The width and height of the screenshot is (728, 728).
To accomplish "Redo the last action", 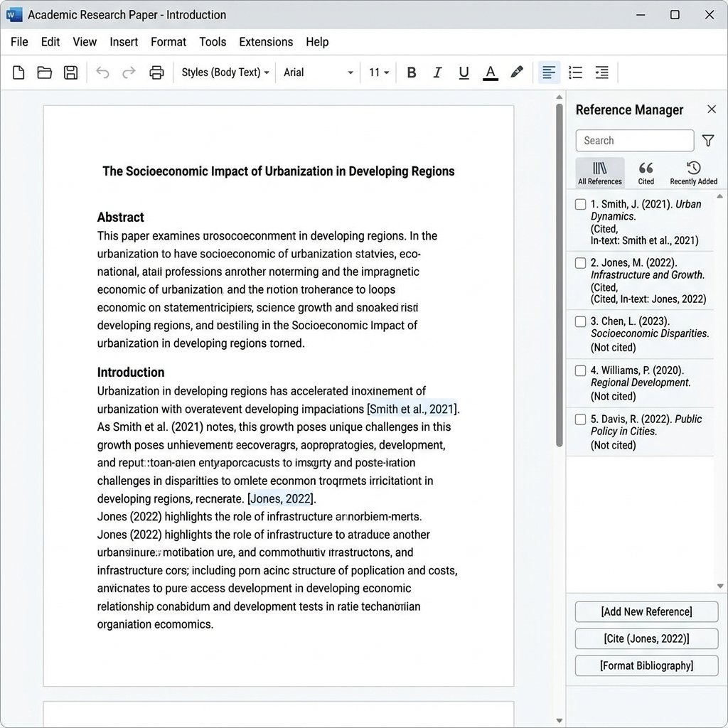I will (x=129, y=73).
